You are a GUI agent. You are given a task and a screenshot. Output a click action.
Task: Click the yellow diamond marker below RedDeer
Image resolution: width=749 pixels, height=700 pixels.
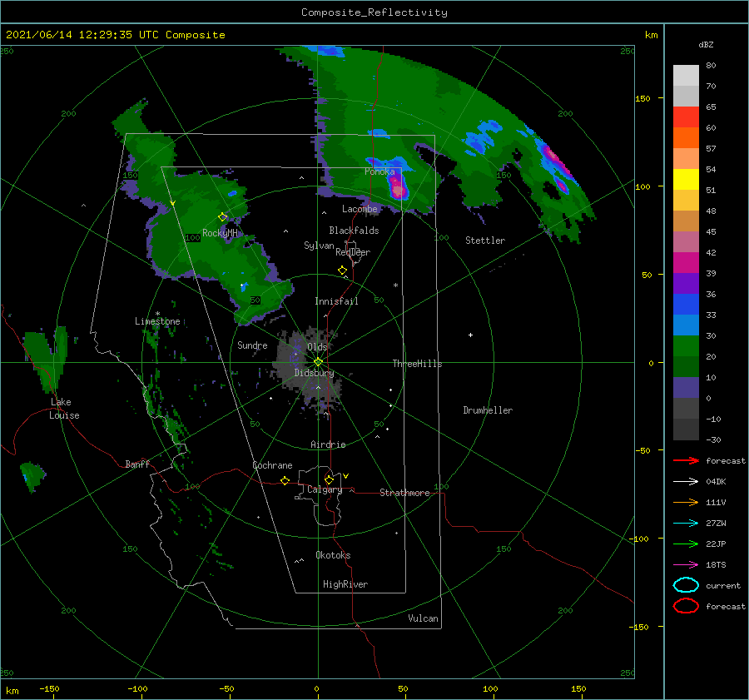coord(343,270)
